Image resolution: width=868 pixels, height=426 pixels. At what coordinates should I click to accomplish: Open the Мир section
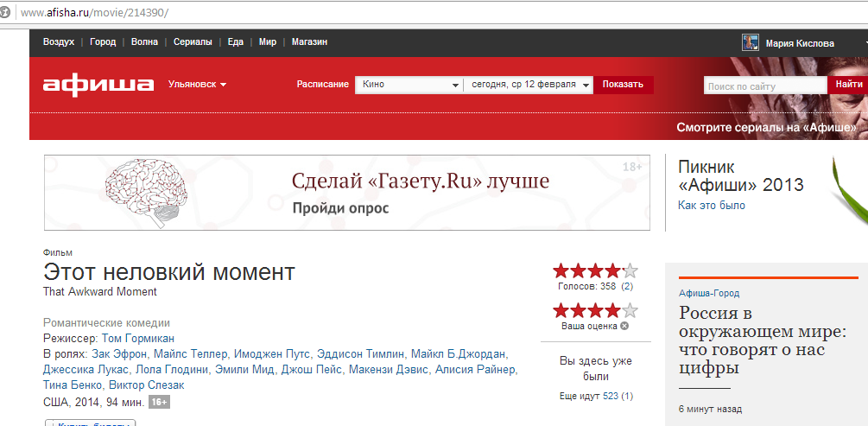coord(268,42)
